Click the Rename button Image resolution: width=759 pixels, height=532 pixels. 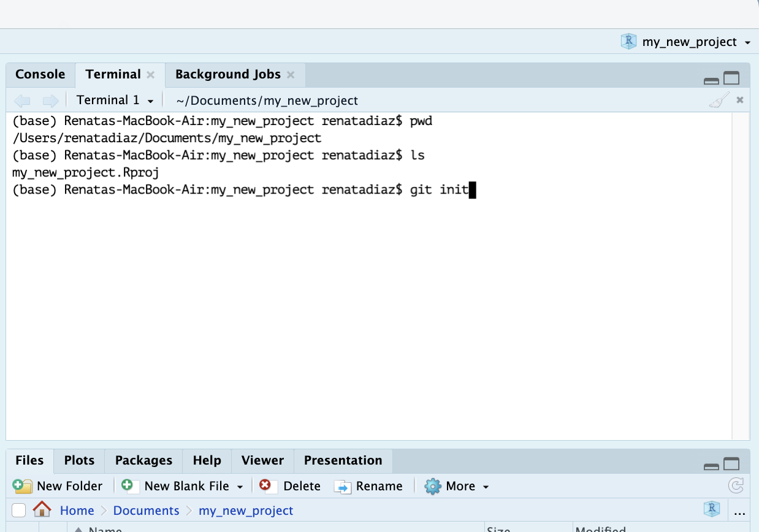pos(368,486)
